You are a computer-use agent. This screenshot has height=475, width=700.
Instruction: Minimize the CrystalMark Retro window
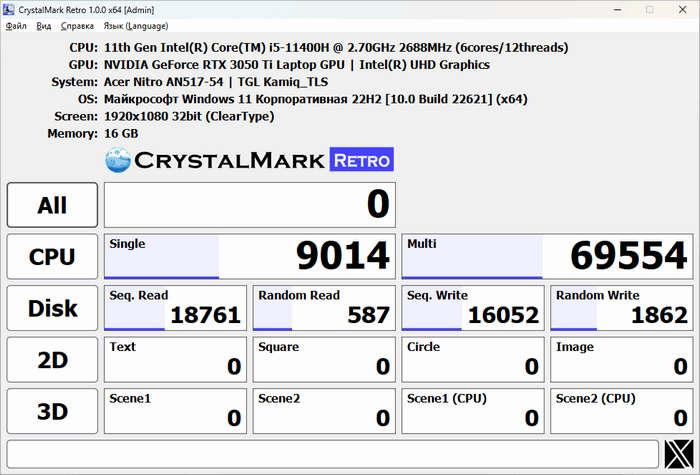point(603,10)
